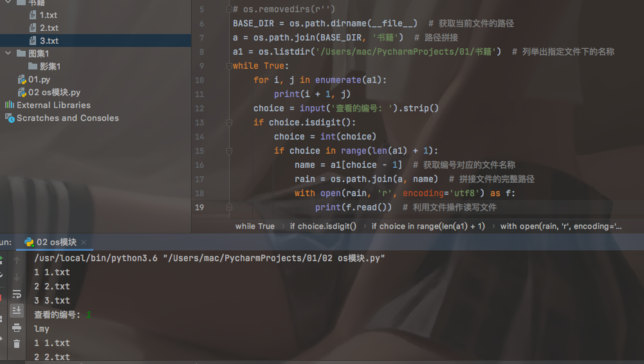Fold the 'while True' block at line 9
The image size is (644, 364).
229,66
